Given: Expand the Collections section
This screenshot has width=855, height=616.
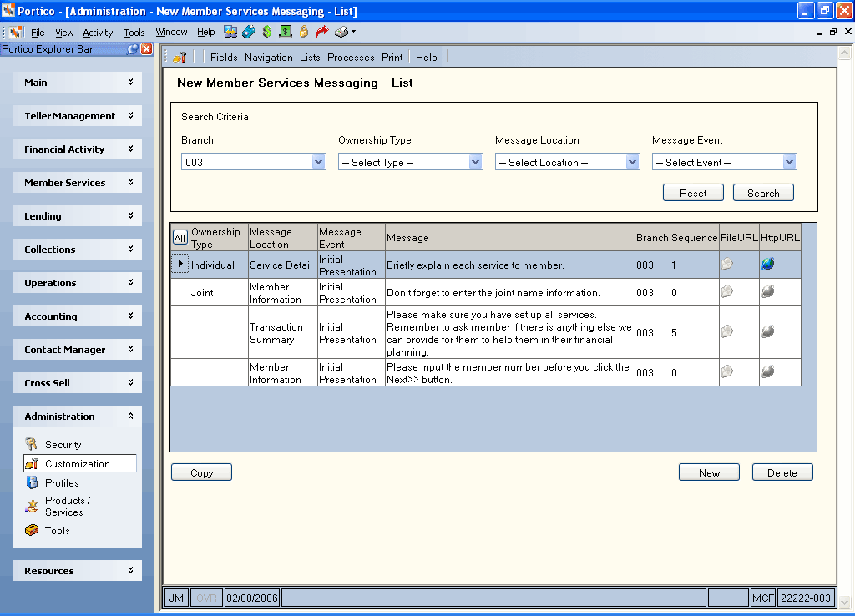Looking at the screenshot, I should (x=77, y=249).
